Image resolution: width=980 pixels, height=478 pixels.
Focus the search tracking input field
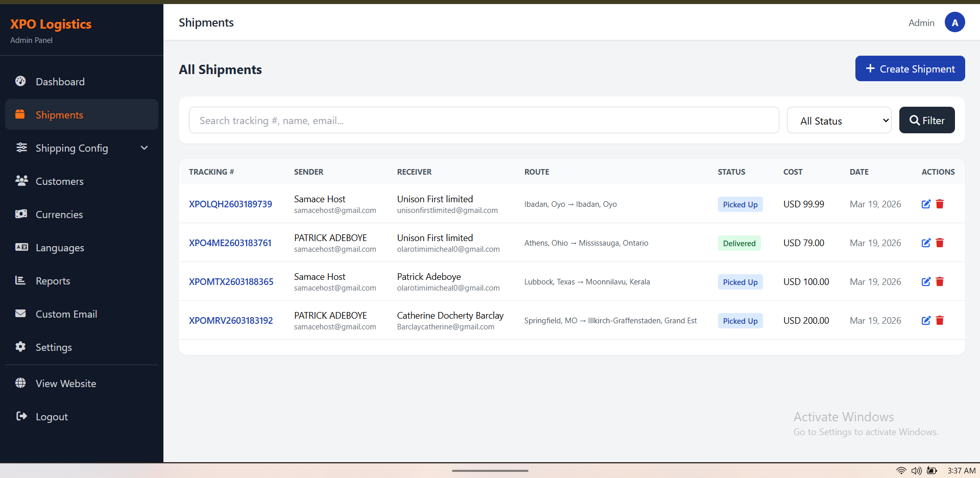click(x=484, y=120)
